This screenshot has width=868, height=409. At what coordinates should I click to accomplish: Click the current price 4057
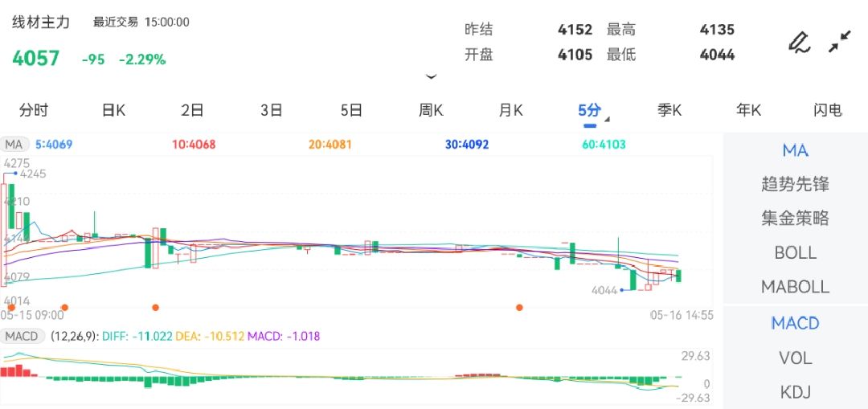click(x=35, y=58)
